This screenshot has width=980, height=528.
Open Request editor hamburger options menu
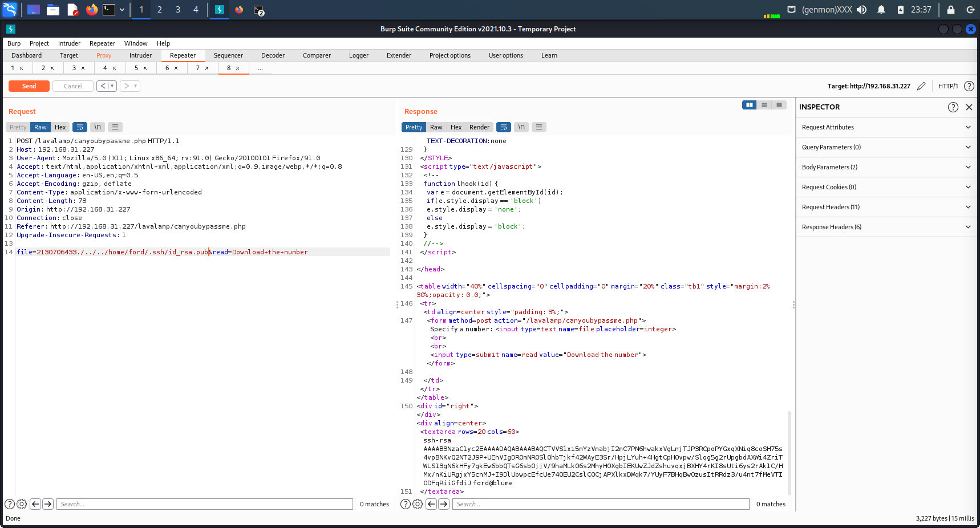(x=115, y=127)
